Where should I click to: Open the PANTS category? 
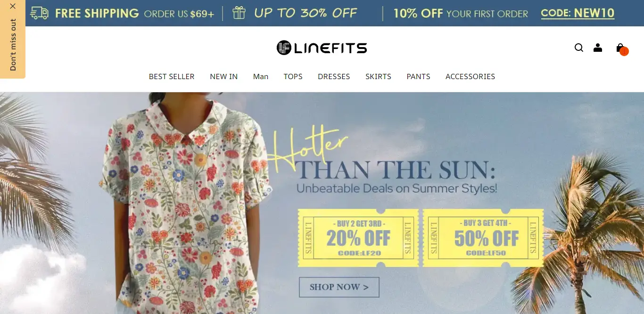[x=419, y=76]
